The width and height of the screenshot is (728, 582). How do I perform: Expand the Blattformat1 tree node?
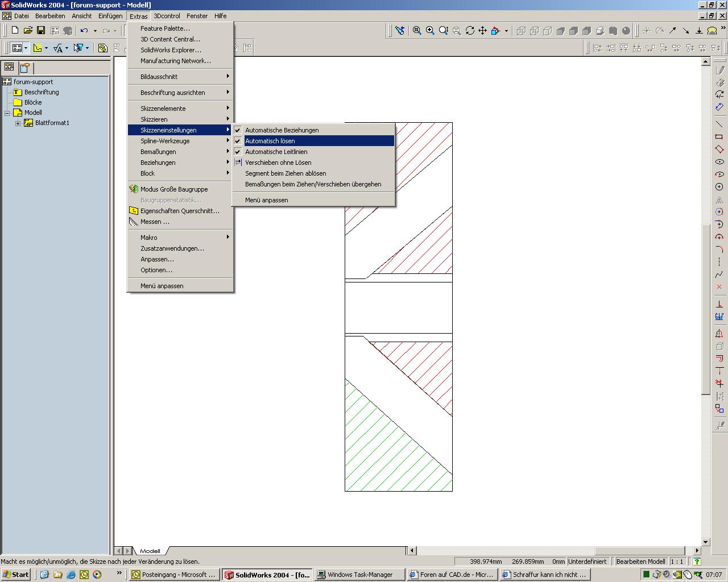click(18, 123)
